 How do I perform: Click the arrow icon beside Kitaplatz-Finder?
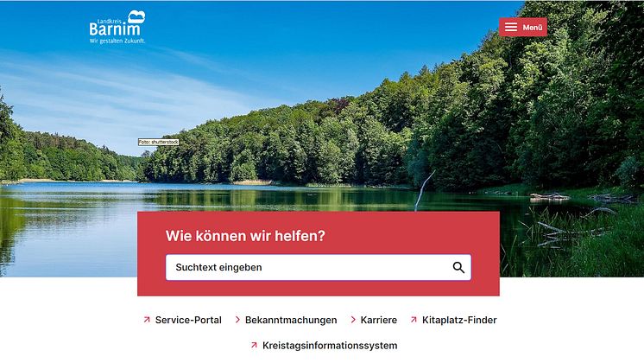pyautogui.click(x=414, y=320)
